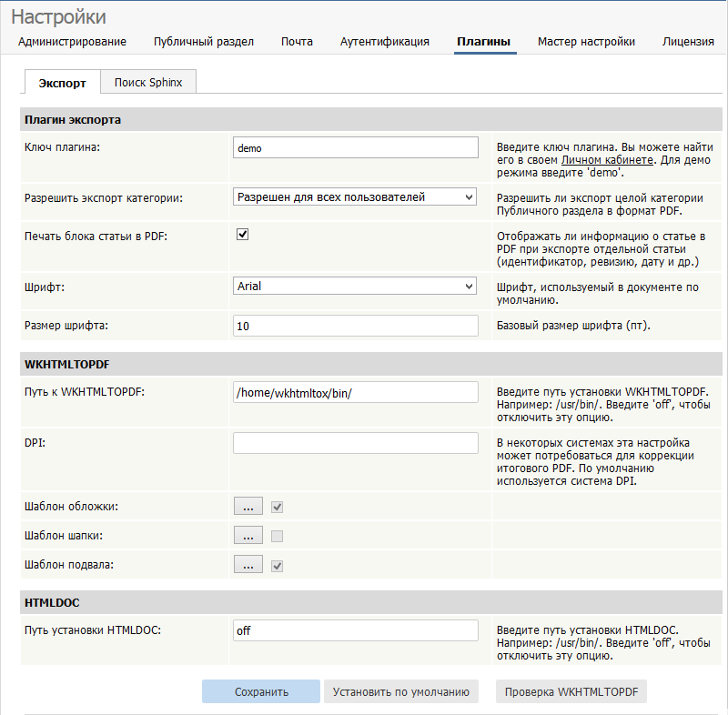The height and width of the screenshot is (715, 728).
Task: Toggle the 'Шаблон обложки' checkbox
Action: [278, 507]
